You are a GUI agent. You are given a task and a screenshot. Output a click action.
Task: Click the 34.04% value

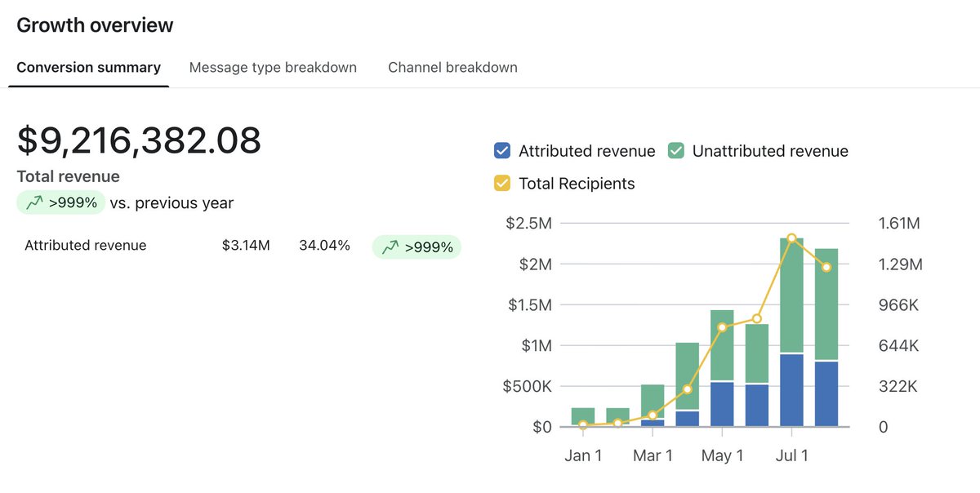pyautogui.click(x=324, y=245)
